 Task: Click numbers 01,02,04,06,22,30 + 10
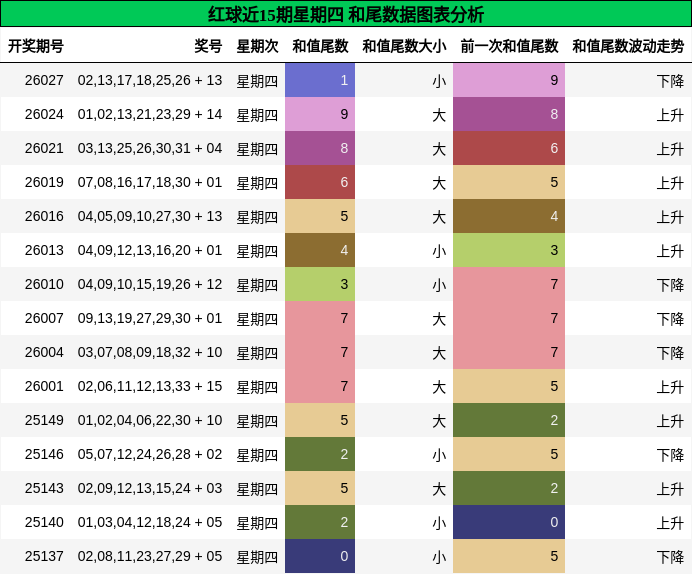click(150, 420)
